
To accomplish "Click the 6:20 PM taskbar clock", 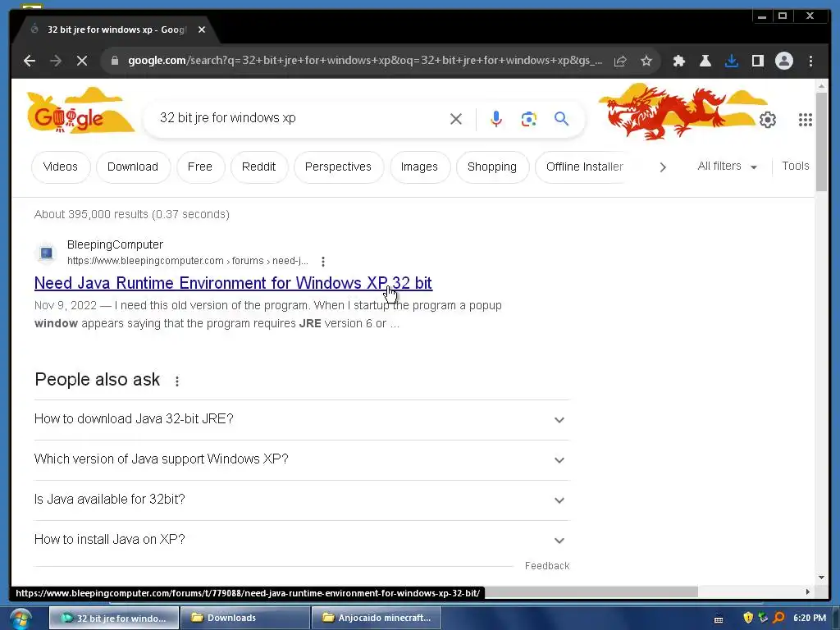I will click(810, 618).
